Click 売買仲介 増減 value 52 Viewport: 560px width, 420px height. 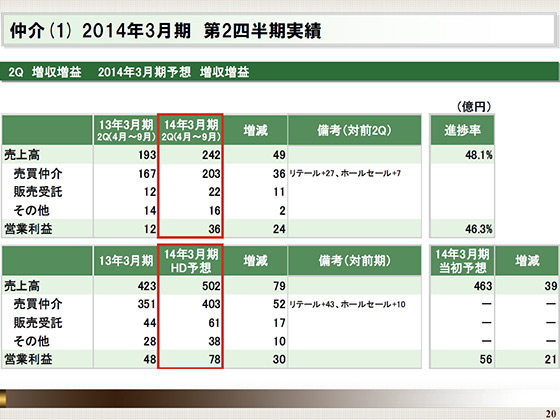pyautogui.click(x=279, y=304)
